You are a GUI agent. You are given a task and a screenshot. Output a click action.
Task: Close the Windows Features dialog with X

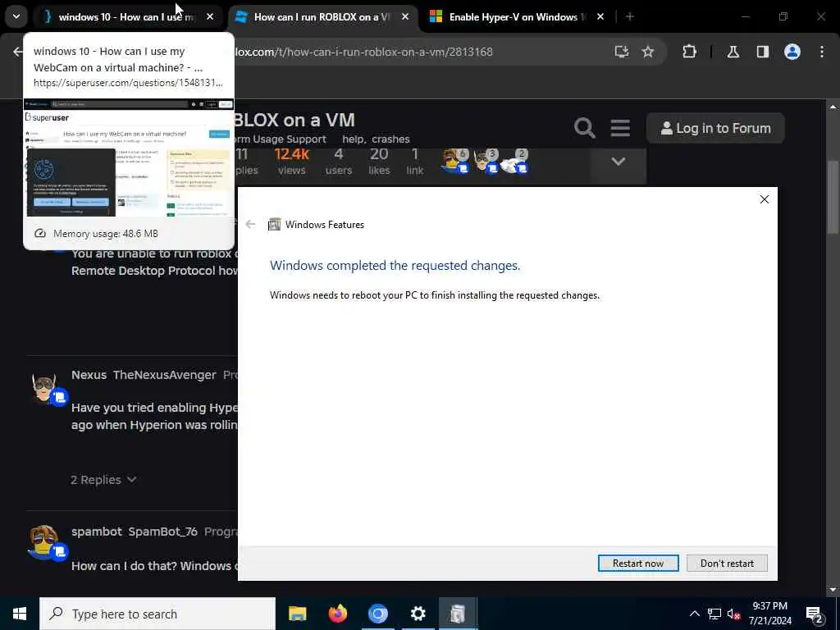pyautogui.click(x=765, y=199)
